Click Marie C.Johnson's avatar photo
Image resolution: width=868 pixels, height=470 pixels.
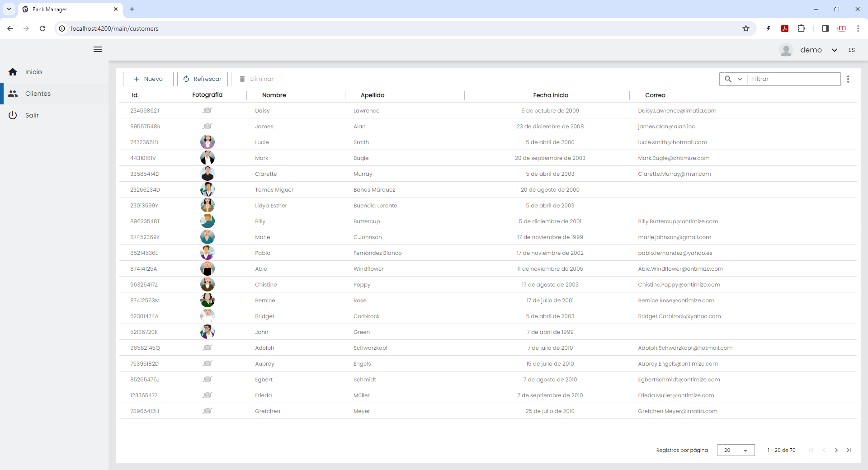(208, 237)
